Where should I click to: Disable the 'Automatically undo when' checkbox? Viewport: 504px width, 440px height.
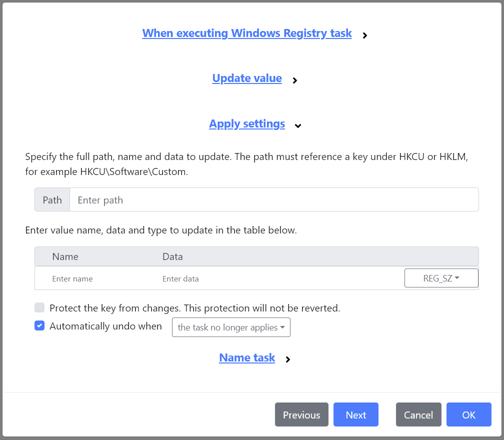pyautogui.click(x=39, y=325)
